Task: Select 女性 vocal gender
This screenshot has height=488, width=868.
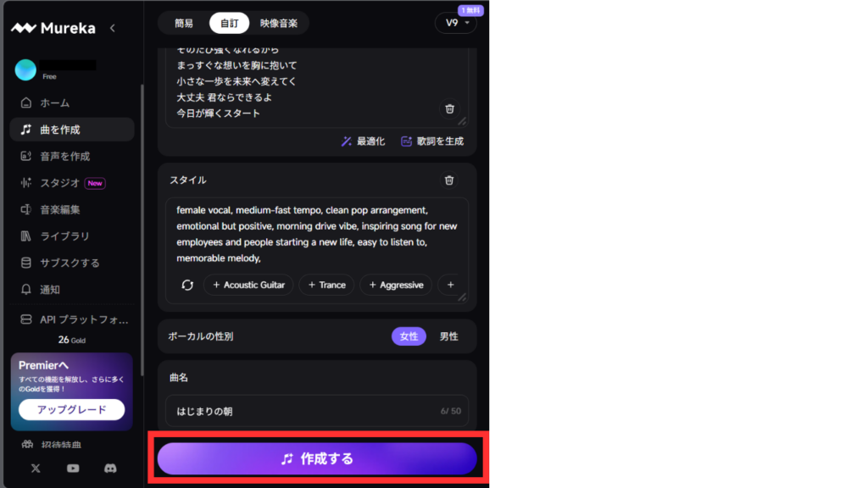Action: [x=409, y=336]
